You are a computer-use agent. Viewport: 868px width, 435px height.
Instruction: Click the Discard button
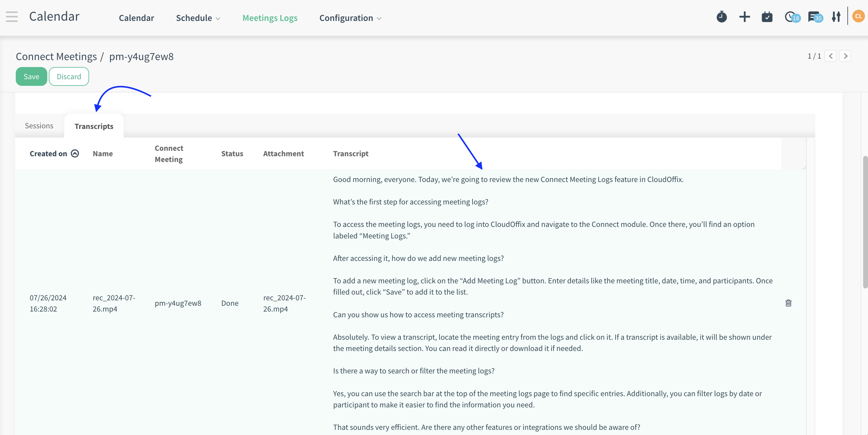coord(69,76)
